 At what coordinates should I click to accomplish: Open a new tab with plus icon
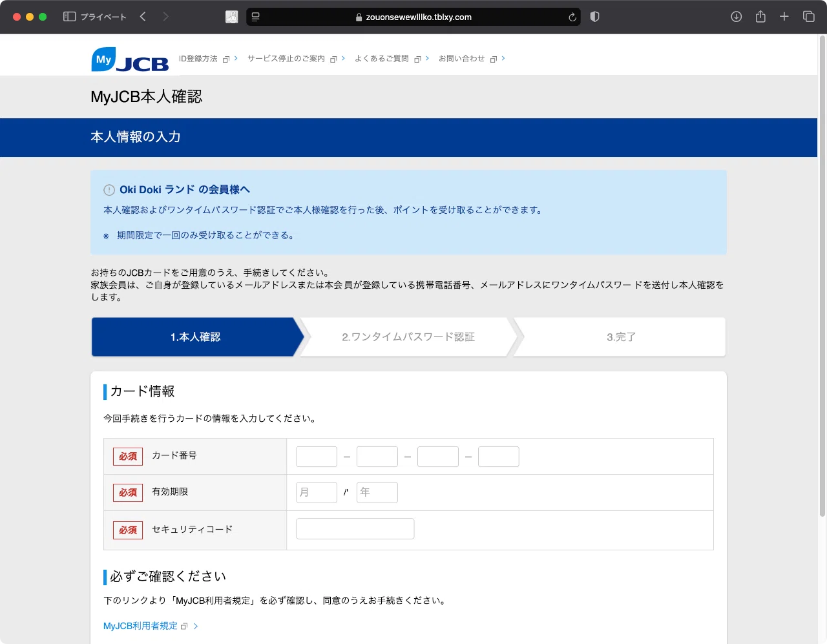(x=784, y=17)
